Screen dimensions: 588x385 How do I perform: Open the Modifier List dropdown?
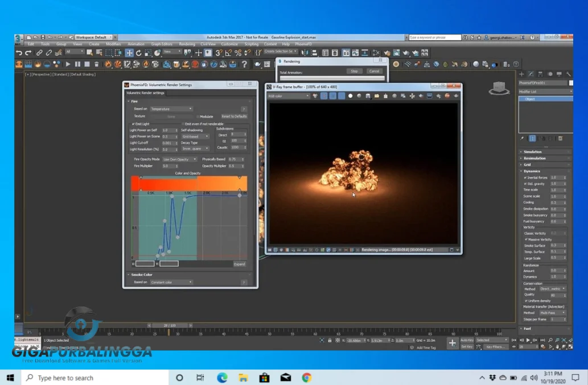point(545,91)
